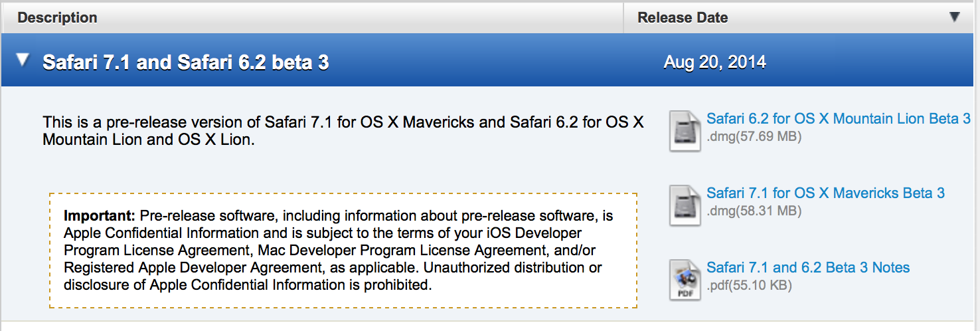This screenshot has height=331, width=980.
Task: Click the Release Date sort arrow
Action: [x=955, y=17]
